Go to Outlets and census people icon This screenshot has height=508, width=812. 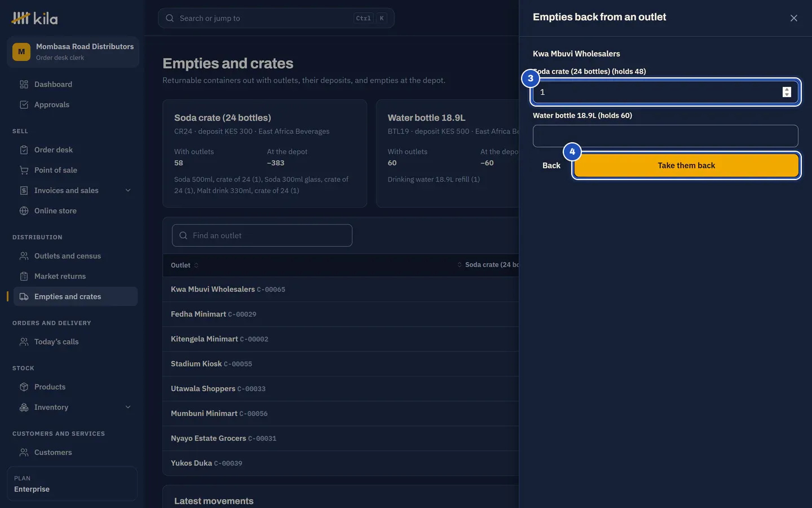pyautogui.click(x=24, y=256)
